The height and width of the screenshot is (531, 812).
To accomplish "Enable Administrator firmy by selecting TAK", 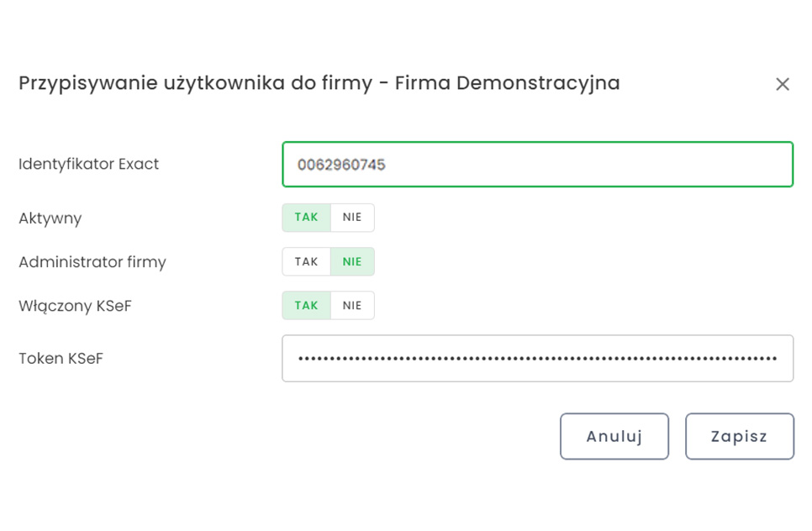I will [x=305, y=261].
